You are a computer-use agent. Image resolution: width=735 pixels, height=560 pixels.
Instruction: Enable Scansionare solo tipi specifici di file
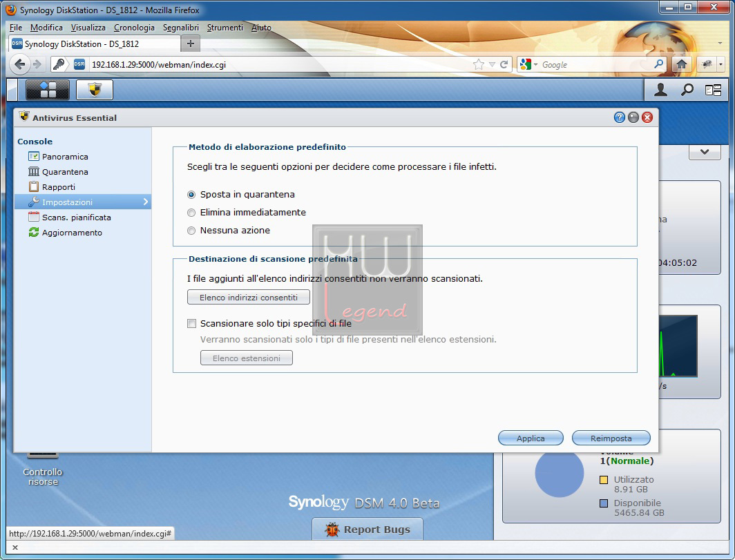[x=192, y=323]
